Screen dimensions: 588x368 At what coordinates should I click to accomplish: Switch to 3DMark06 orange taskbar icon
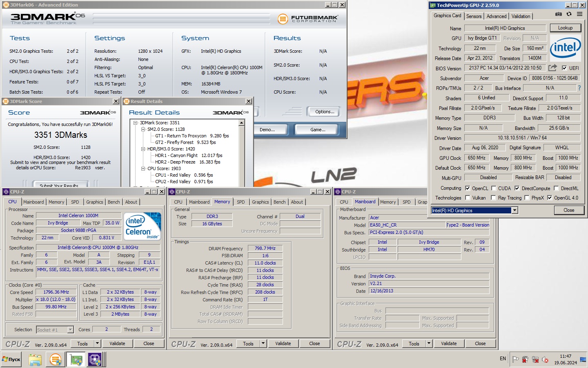(56, 360)
